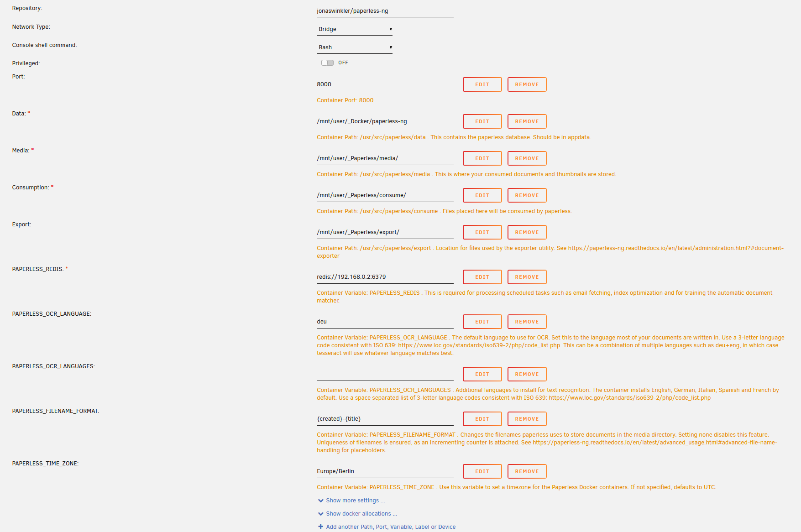The height and width of the screenshot is (532, 801).
Task: Remove the PAPERLESS_REDIS variable
Action: 527,277
